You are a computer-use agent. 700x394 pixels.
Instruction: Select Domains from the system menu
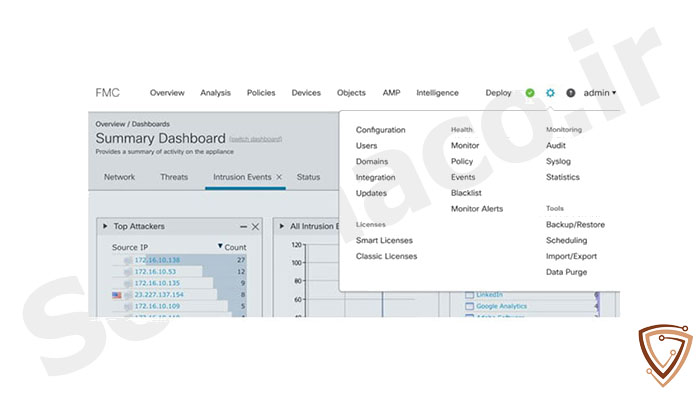click(372, 162)
